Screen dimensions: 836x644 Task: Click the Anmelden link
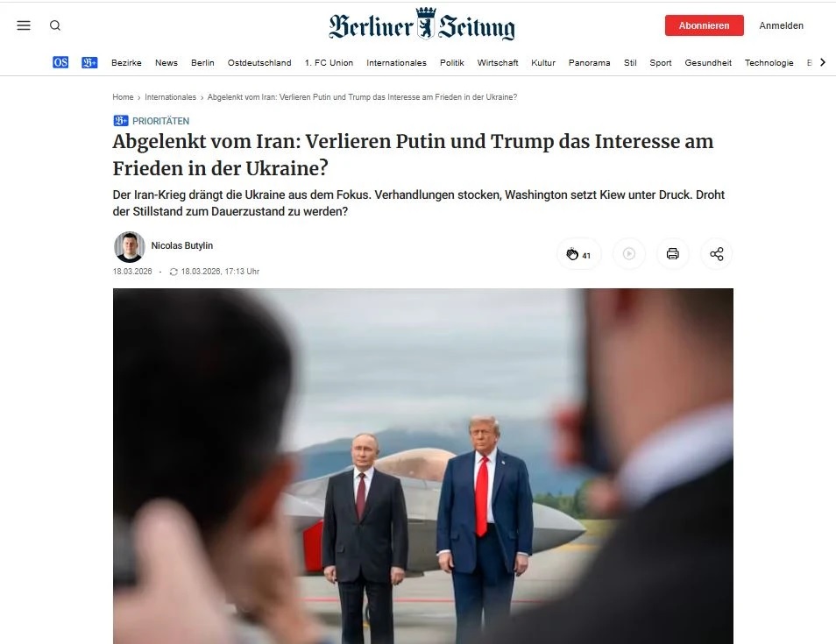click(781, 25)
